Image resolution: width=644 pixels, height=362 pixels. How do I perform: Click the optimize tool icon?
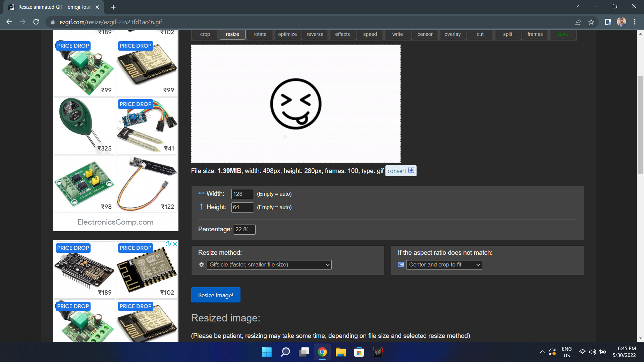(287, 35)
